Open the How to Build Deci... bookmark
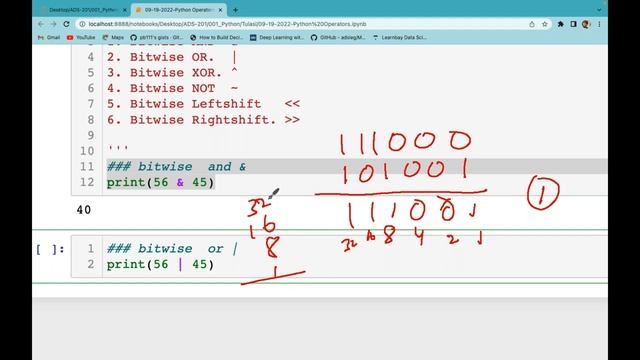The width and height of the screenshot is (640, 360). coord(216,37)
